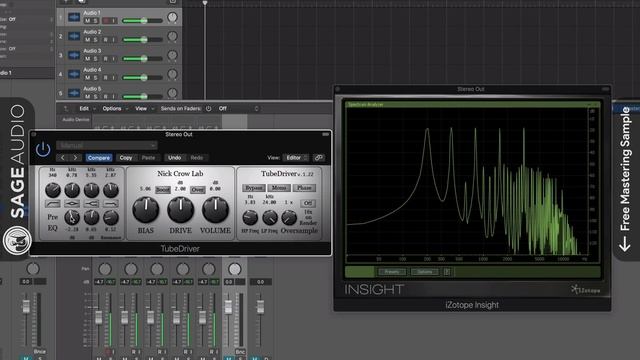This screenshot has height=360, width=640.
Task: Click the highlighted Stereo Out pan knob in mixer
Action: tap(234, 269)
